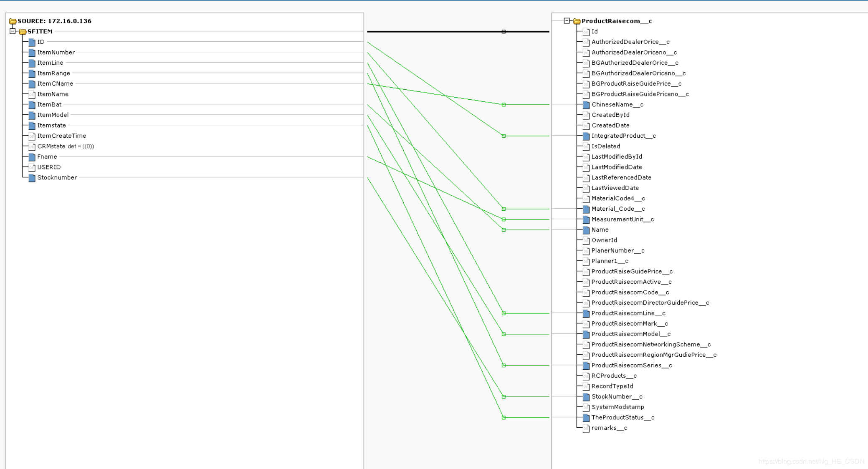Select the SystemModstamp target field
Screen dimensions: 868x469
[617, 407]
